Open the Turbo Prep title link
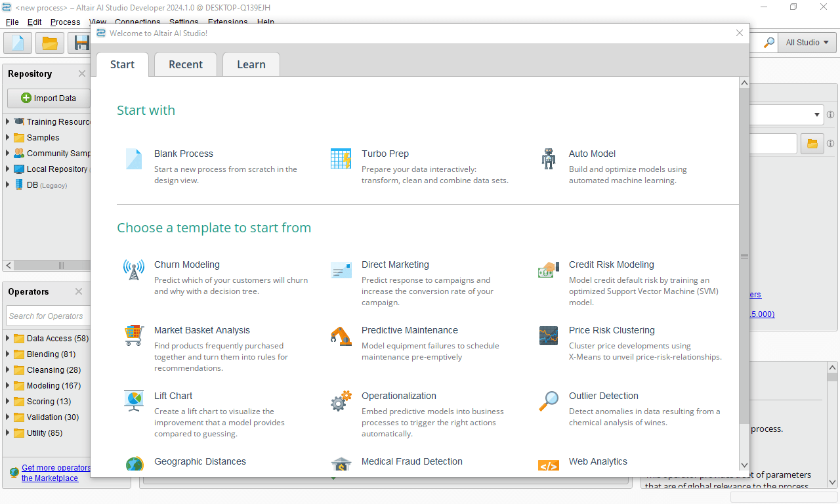This screenshot has height=504, width=840. click(x=385, y=154)
